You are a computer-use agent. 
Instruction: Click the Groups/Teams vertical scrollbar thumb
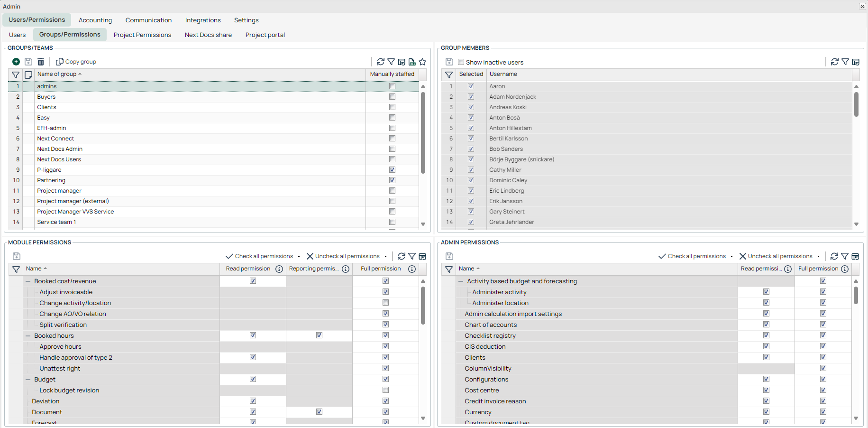coord(423,133)
